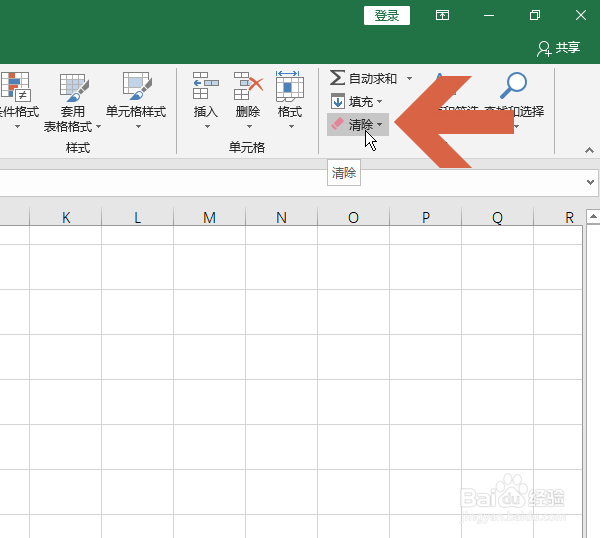The image size is (600, 538).
Task: Select column N header
Action: [x=281, y=217]
